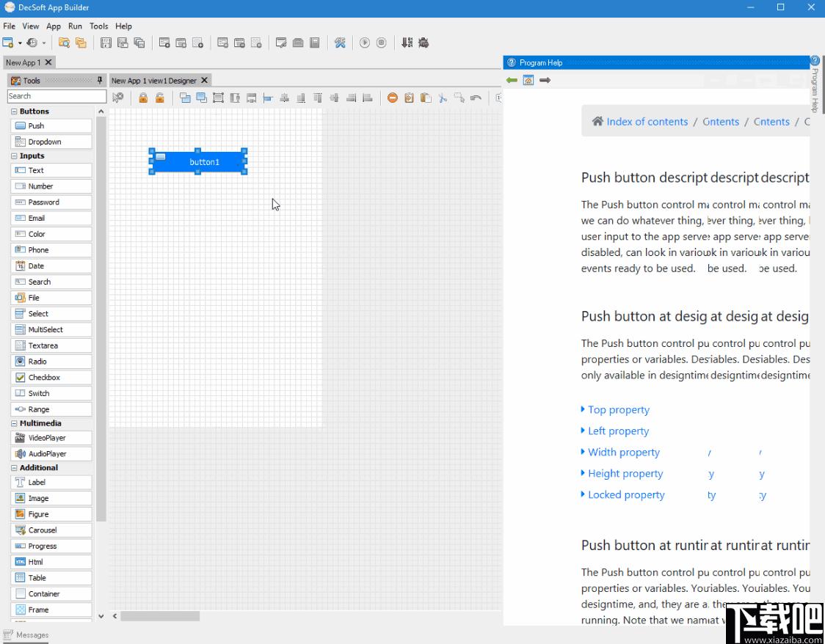The height and width of the screenshot is (644, 825).
Task: Click the hammer and wrench build icon
Action: (x=340, y=43)
